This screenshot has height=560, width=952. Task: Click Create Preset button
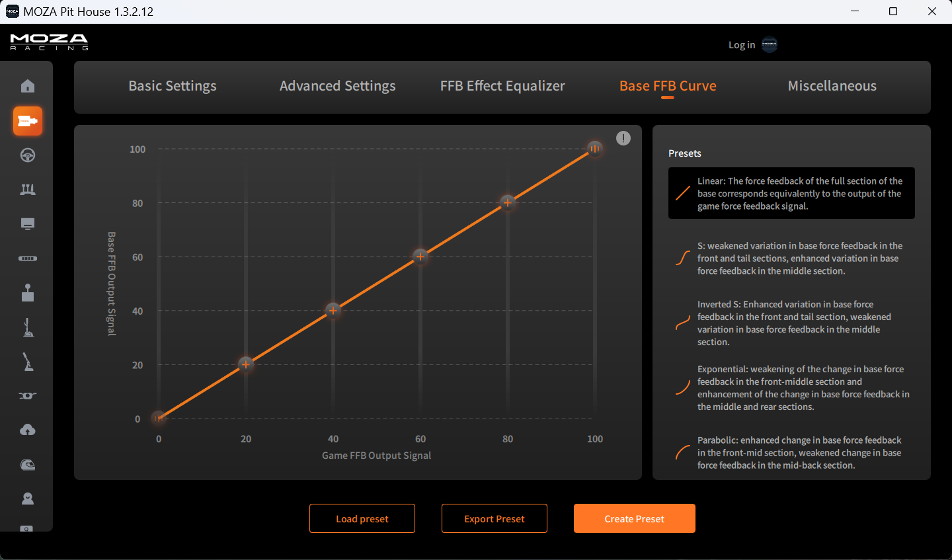[635, 518]
